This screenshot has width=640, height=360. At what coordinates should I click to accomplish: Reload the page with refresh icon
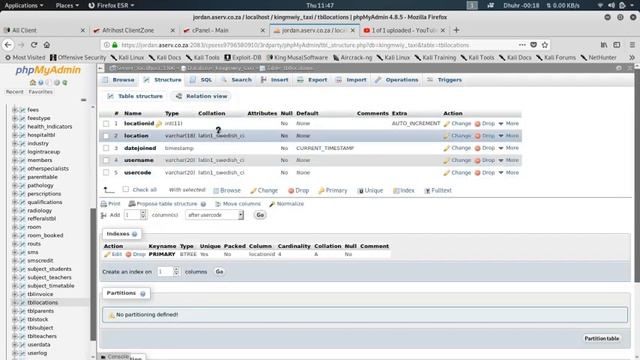click(x=34, y=45)
